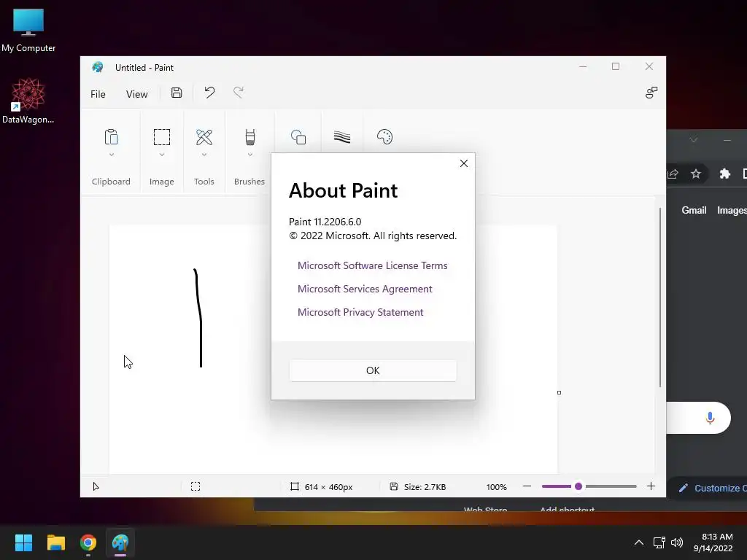Open the View menu in Paint

(x=136, y=94)
